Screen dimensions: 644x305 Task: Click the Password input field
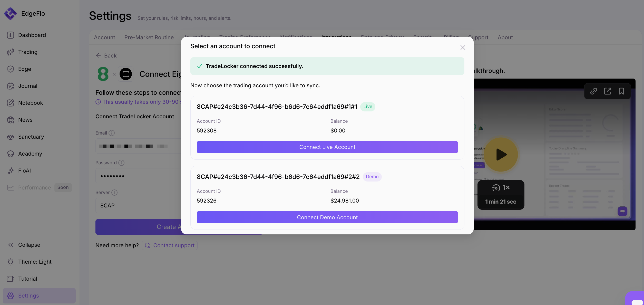tap(139, 176)
